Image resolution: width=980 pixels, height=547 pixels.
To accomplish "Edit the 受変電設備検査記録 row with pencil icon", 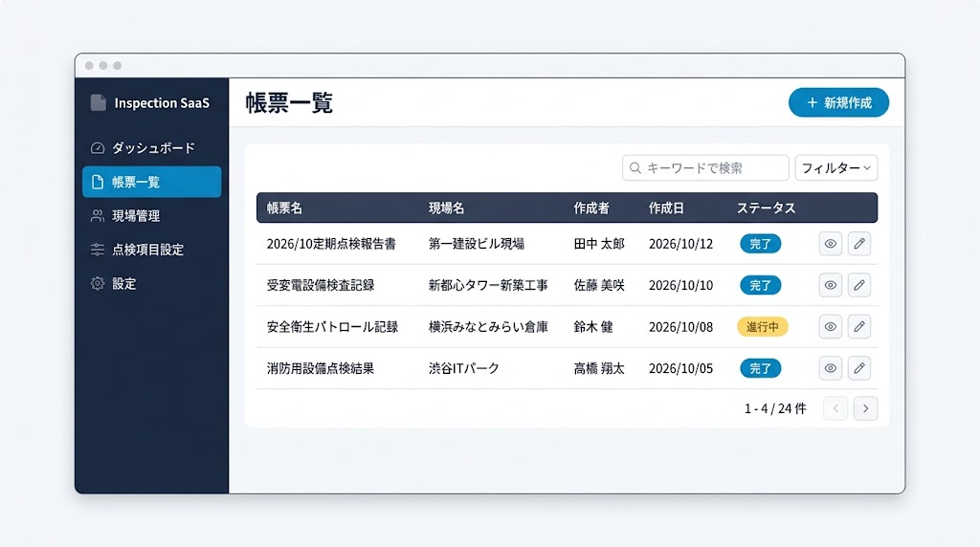I will (x=859, y=285).
